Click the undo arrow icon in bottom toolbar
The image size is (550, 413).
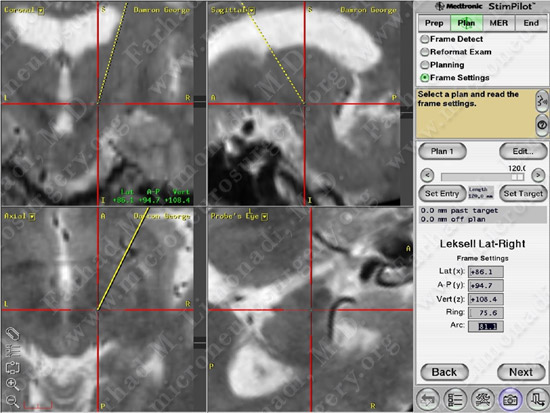(427, 399)
